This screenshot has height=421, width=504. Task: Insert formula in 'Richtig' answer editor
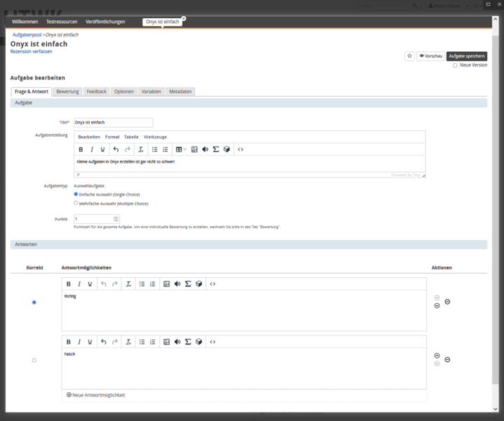(x=188, y=284)
